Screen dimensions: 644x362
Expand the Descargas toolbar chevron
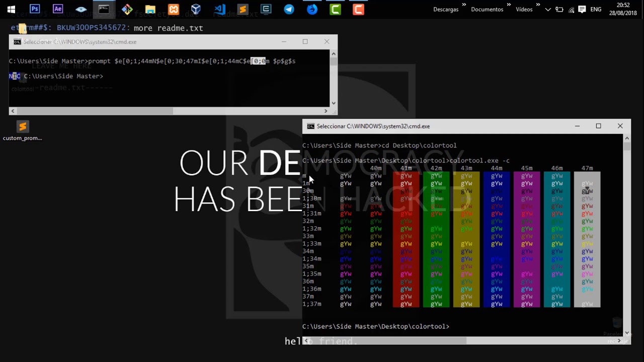click(464, 6)
